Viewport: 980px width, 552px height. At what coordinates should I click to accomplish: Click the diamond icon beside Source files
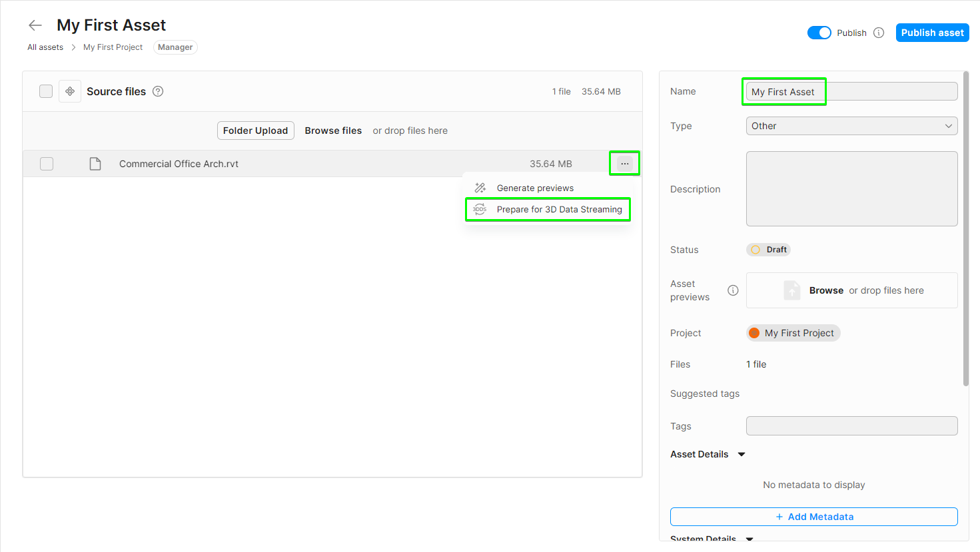(70, 91)
